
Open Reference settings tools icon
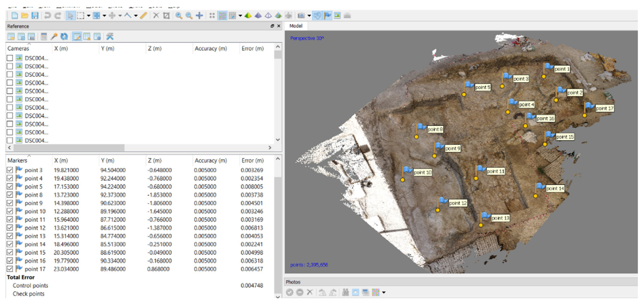click(x=110, y=37)
